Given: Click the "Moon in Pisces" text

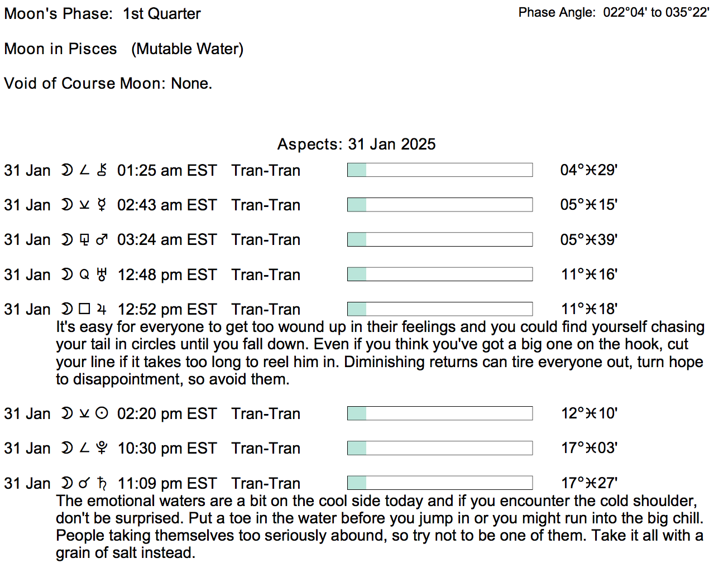Looking at the screenshot, I should pos(60,49).
